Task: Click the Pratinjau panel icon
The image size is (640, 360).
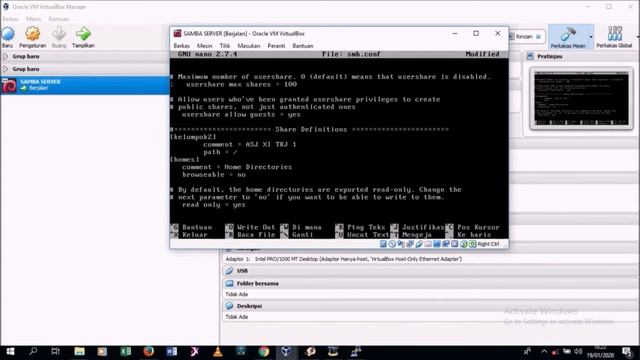Action: pyautogui.click(x=530, y=56)
